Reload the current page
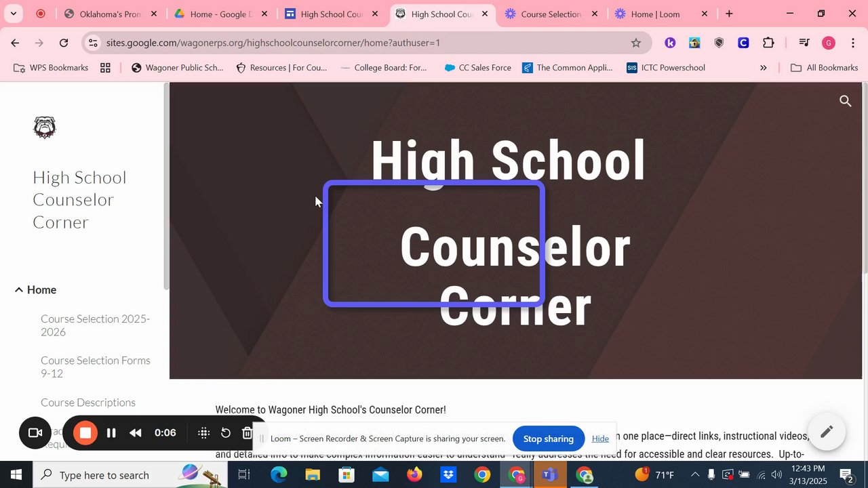 point(64,43)
